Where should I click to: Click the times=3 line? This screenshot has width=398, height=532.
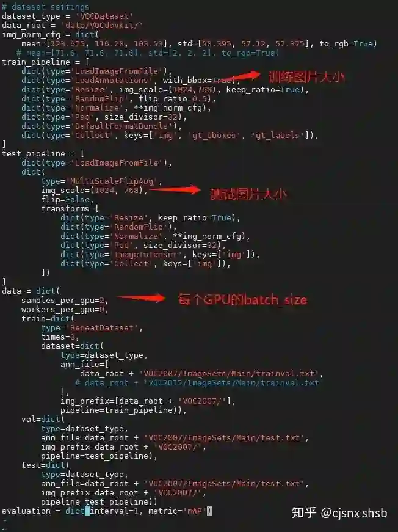pos(60,337)
